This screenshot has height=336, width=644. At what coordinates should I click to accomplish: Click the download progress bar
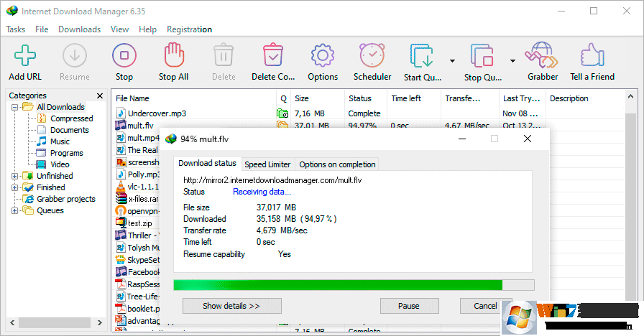pyautogui.click(x=354, y=285)
